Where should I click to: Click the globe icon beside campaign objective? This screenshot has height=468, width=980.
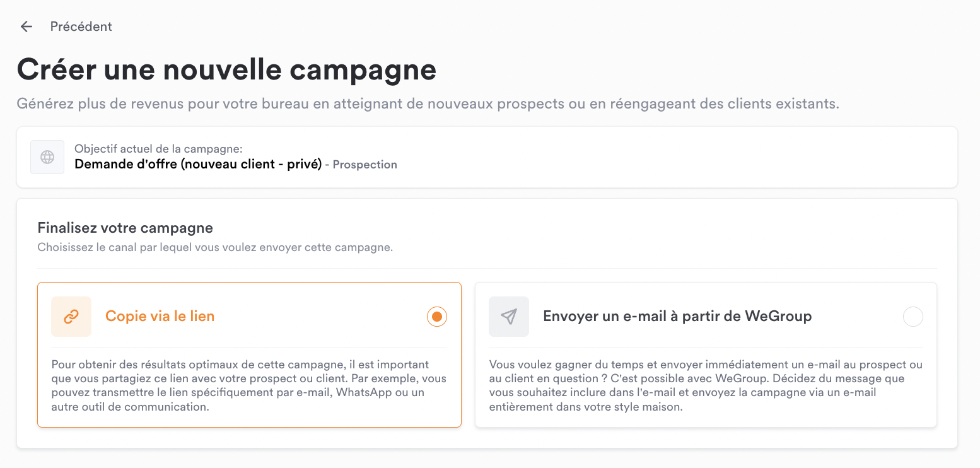47,157
